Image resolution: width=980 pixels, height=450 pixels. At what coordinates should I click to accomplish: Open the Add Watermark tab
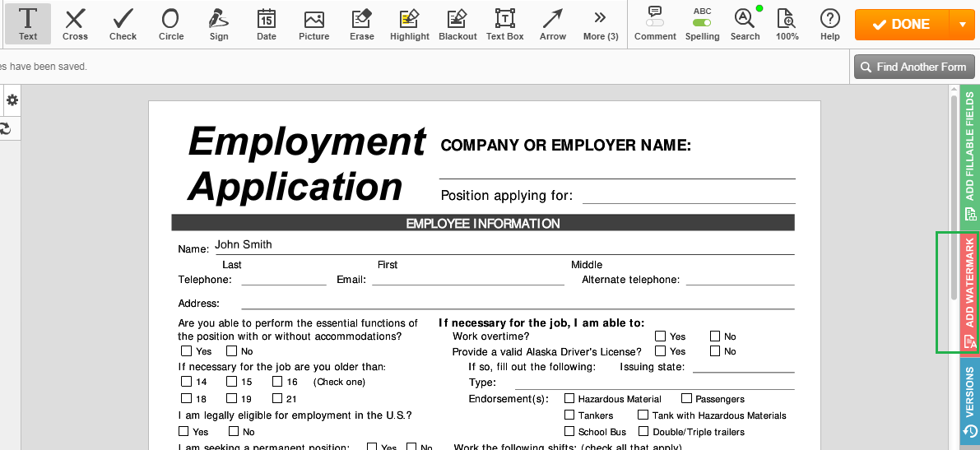(970, 292)
